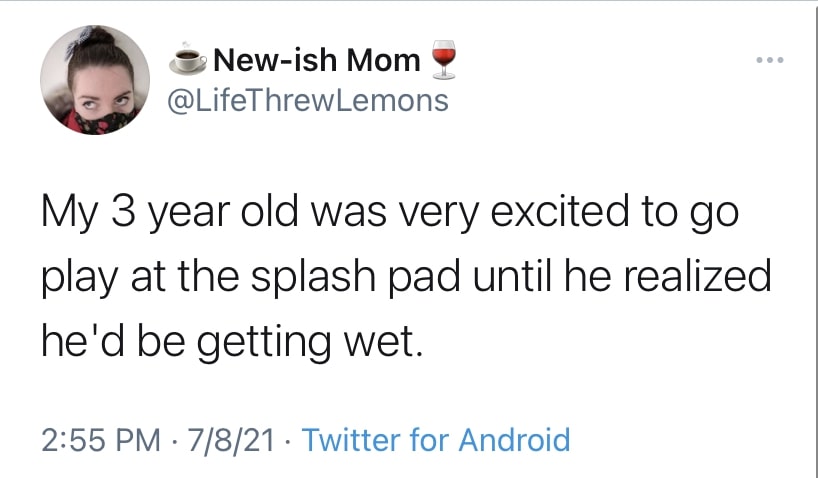Open the Twitter for Android source link
The height and width of the screenshot is (478, 818).
(x=435, y=439)
